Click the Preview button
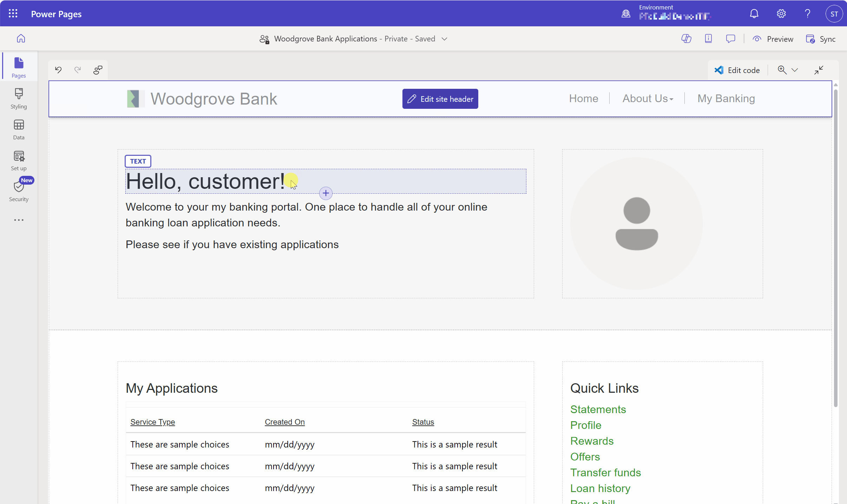Screen dimensions: 847x504 [773, 39]
